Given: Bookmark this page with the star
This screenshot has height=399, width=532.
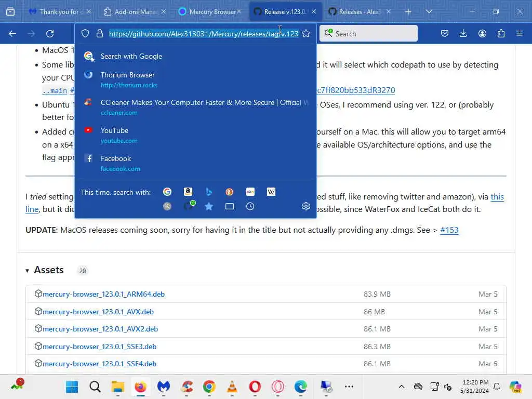Looking at the screenshot, I should 305,34.
